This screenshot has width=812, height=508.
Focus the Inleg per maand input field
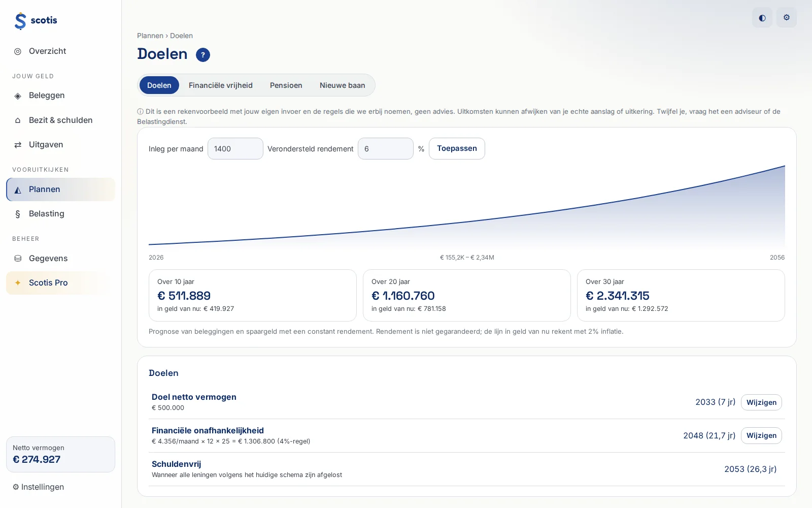tap(235, 149)
